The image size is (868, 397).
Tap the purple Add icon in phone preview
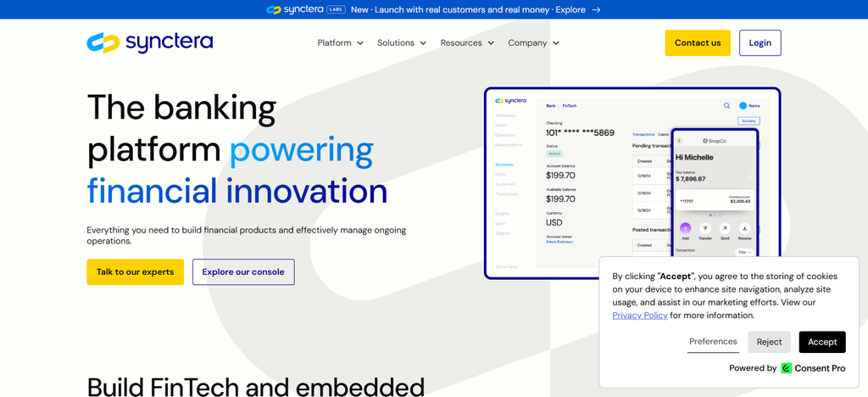pyautogui.click(x=685, y=228)
